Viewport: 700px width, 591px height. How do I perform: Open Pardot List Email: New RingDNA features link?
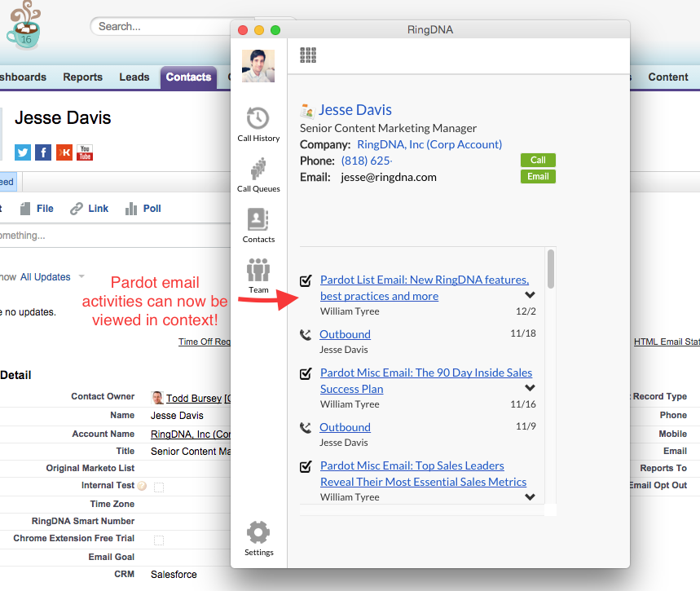pos(424,288)
